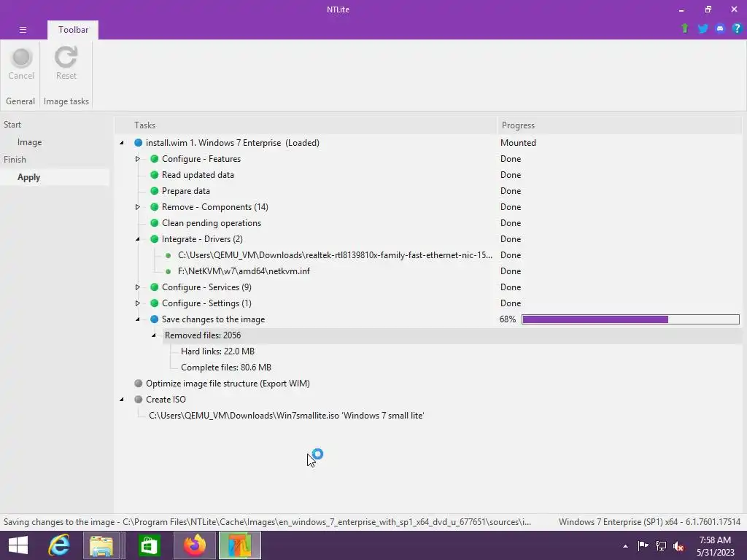The height and width of the screenshot is (560, 747).
Task: Click green status dot of Read updated data
Action: 155,175
